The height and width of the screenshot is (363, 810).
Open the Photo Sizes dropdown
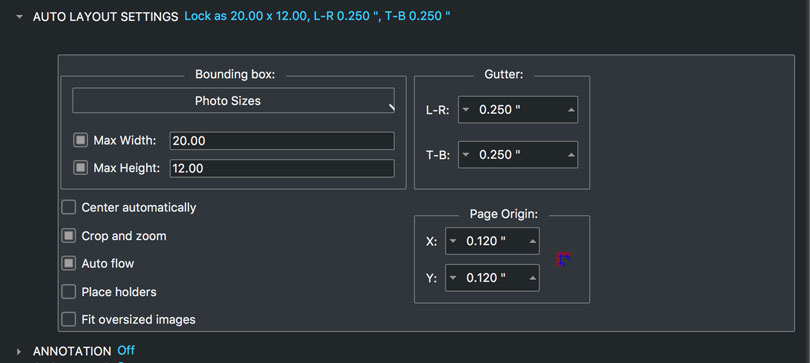click(x=233, y=101)
